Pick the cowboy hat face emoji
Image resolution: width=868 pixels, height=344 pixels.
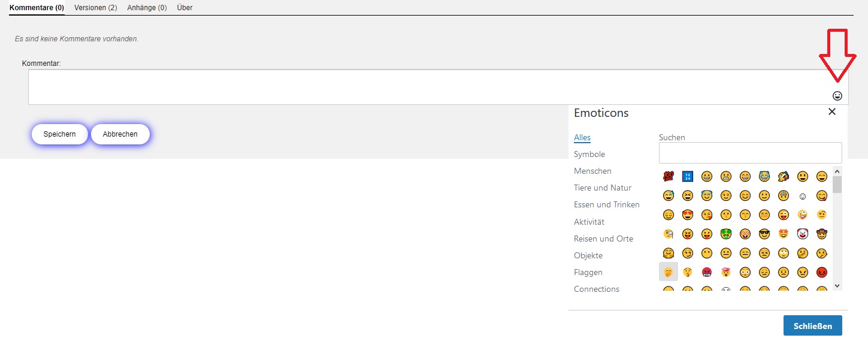coord(822,234)
